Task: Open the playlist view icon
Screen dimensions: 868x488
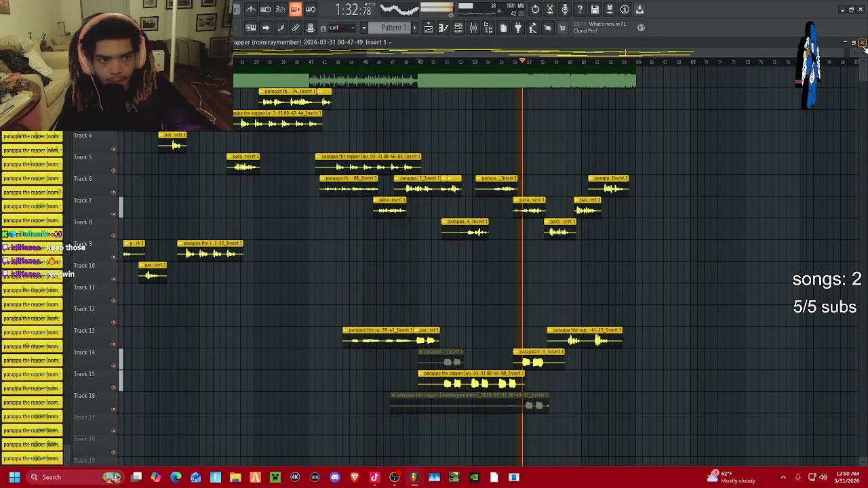Action: coord(429,28)
